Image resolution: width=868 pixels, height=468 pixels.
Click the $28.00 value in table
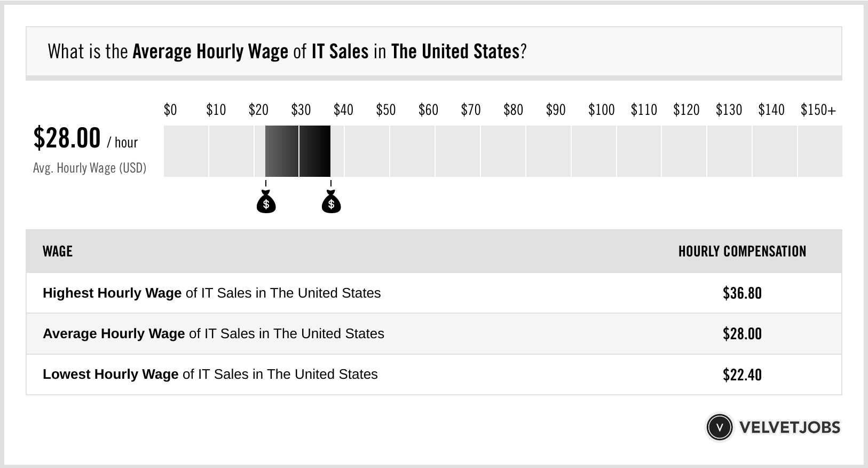click(742, 334)
